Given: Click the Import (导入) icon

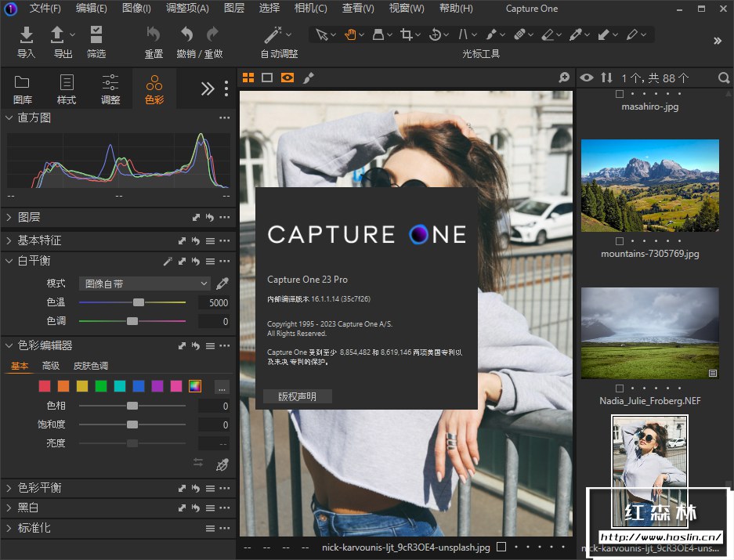Looking at the screenshot, I should 26,34.
